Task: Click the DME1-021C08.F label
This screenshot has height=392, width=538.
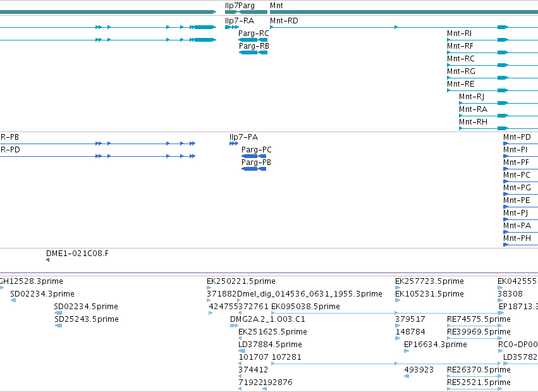Action: [x=77, y=254]
